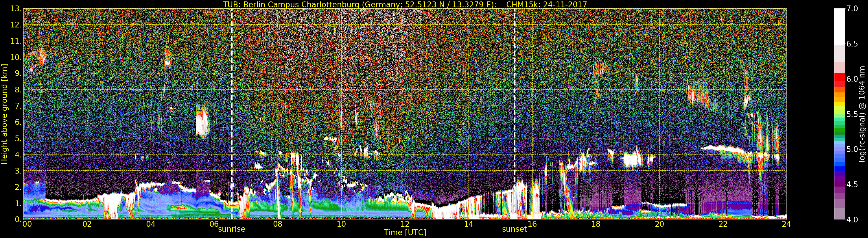868x238 pixels.
Task: Click the '00' time tick label
Action: (x=27, y=224)
